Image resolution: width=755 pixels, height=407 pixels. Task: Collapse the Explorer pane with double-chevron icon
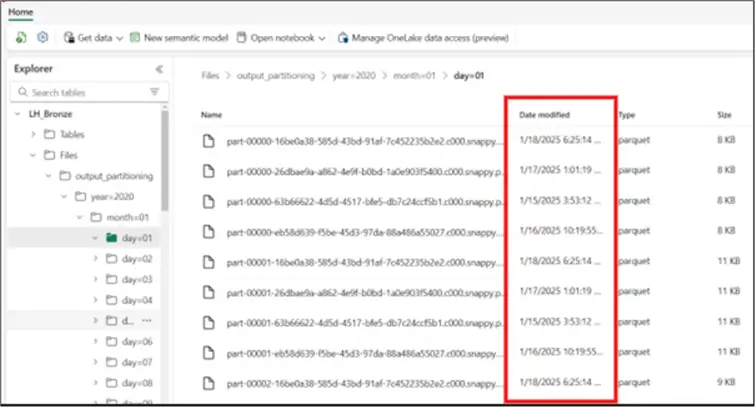(158, 69)
